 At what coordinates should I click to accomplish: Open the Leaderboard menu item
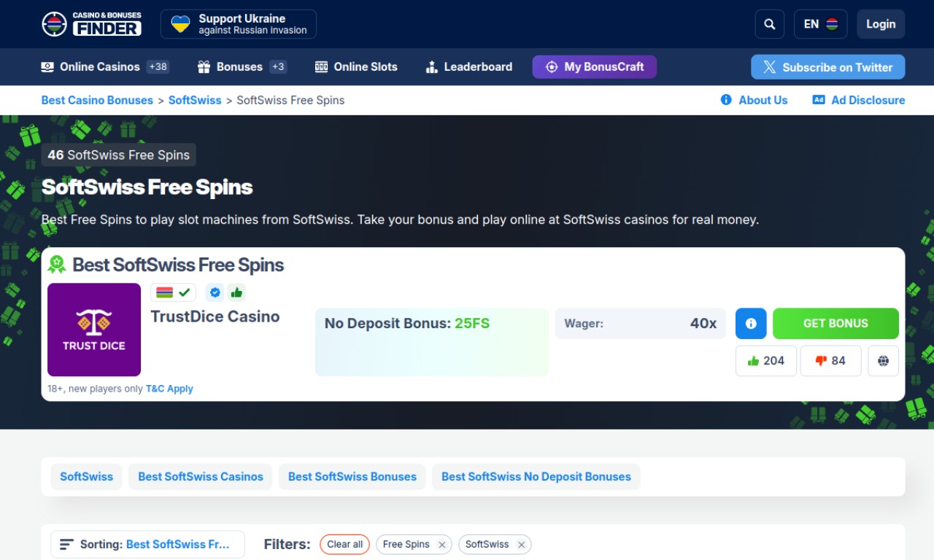(468, 67)
